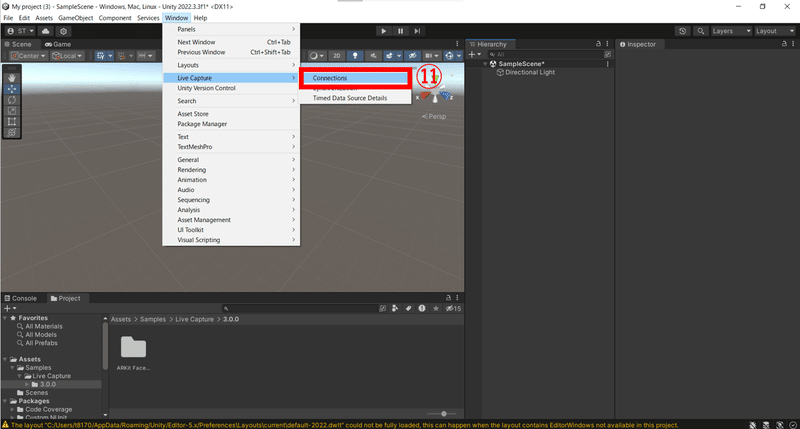Select the Move tool in Scene
This screenshot has width=800, height=429.
click(12, 89)
